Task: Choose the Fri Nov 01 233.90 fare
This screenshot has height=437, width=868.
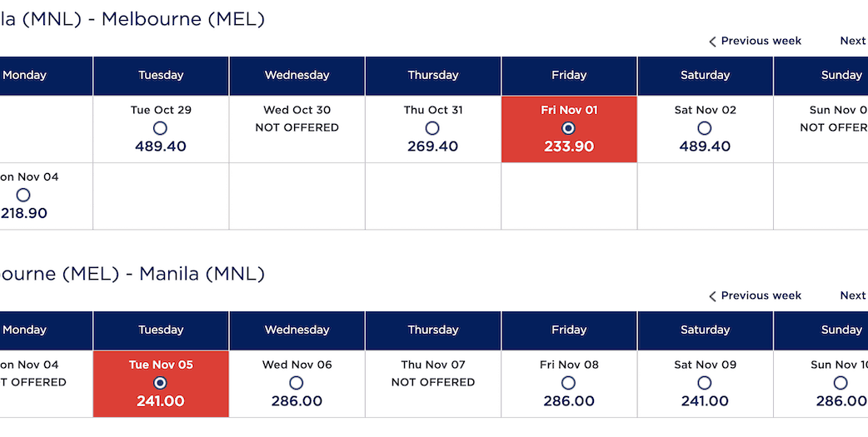Action: [x=569, y=128]
